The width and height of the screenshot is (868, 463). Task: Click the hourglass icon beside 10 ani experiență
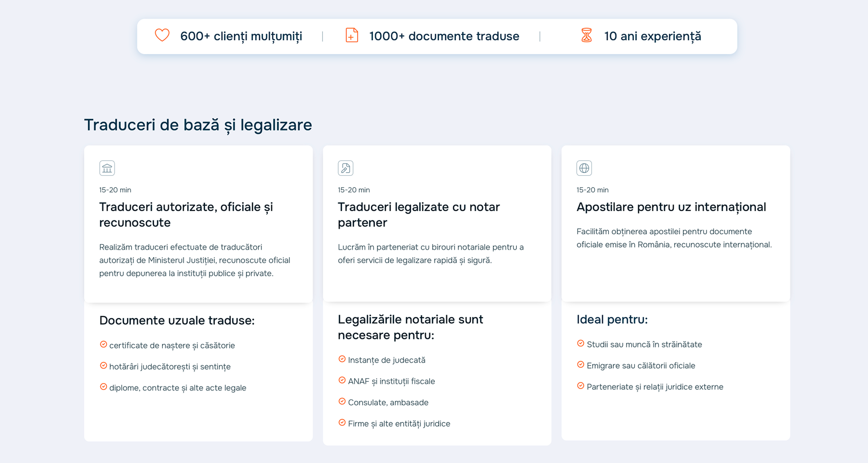pos(586,35)
